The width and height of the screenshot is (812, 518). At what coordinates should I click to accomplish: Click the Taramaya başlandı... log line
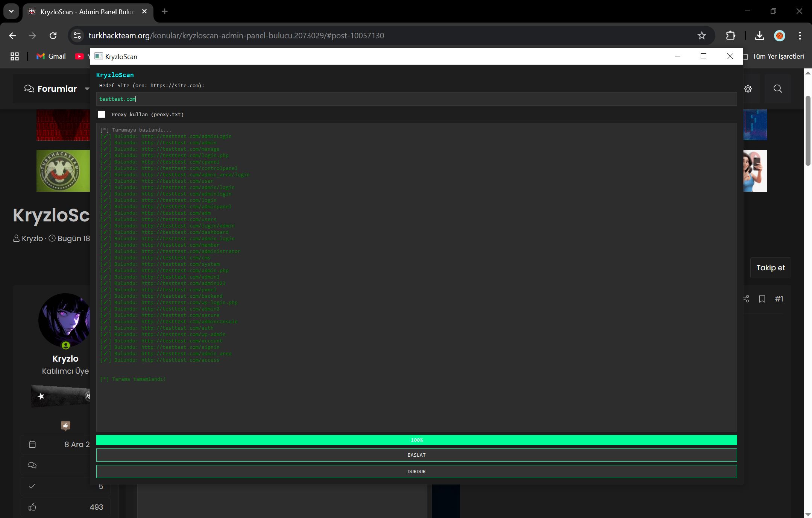click(x=136, y=130)
